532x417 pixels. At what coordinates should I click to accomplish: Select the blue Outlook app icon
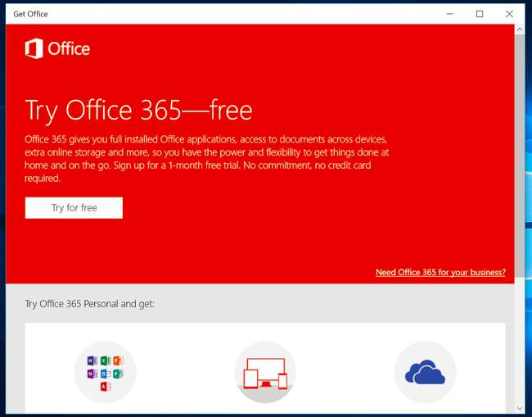point(105,374)
